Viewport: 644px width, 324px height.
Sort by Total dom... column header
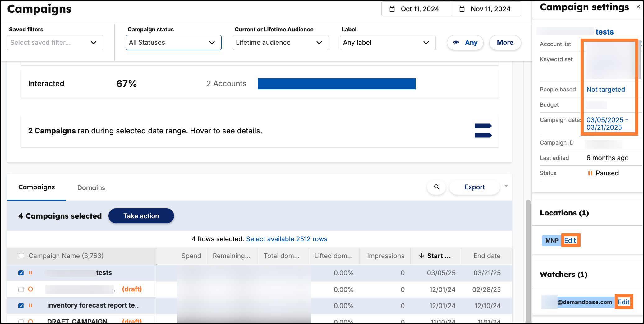click(282, 256)
